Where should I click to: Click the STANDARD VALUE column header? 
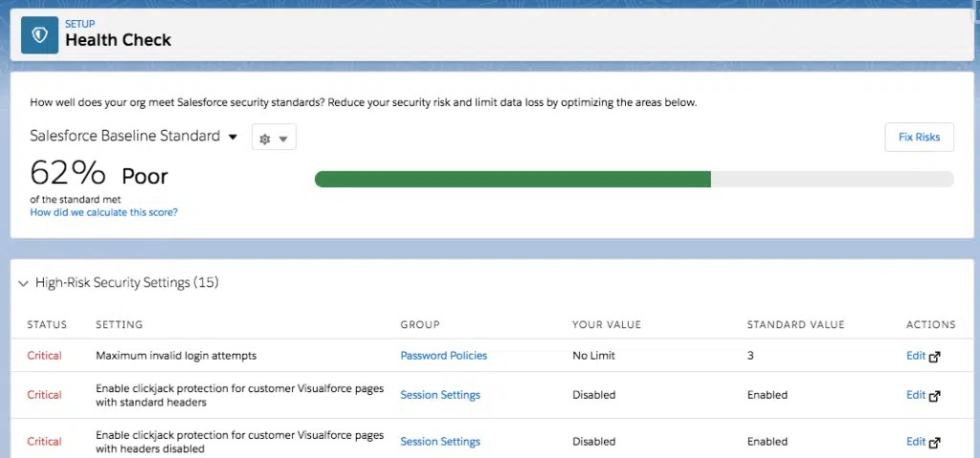(x=795, y=324)
